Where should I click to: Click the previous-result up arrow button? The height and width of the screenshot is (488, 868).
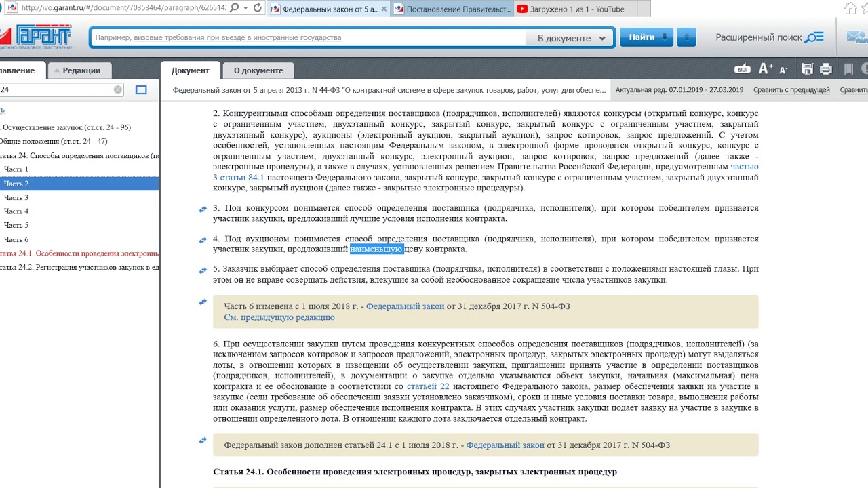point(686,37)
